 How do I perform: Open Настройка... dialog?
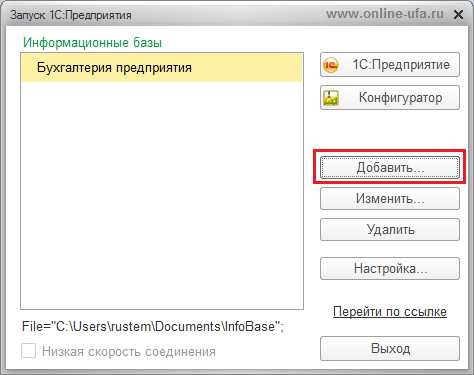click(390, 268)
